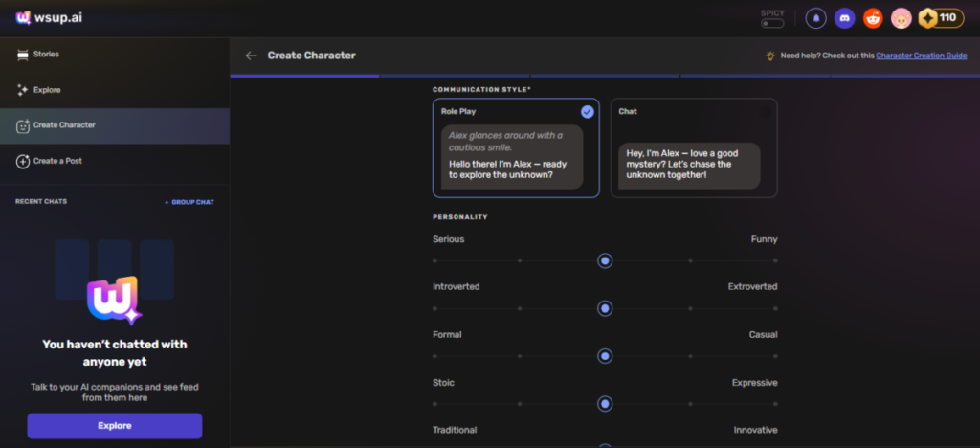Click the back arrow beside Create Character

[251, 56]
